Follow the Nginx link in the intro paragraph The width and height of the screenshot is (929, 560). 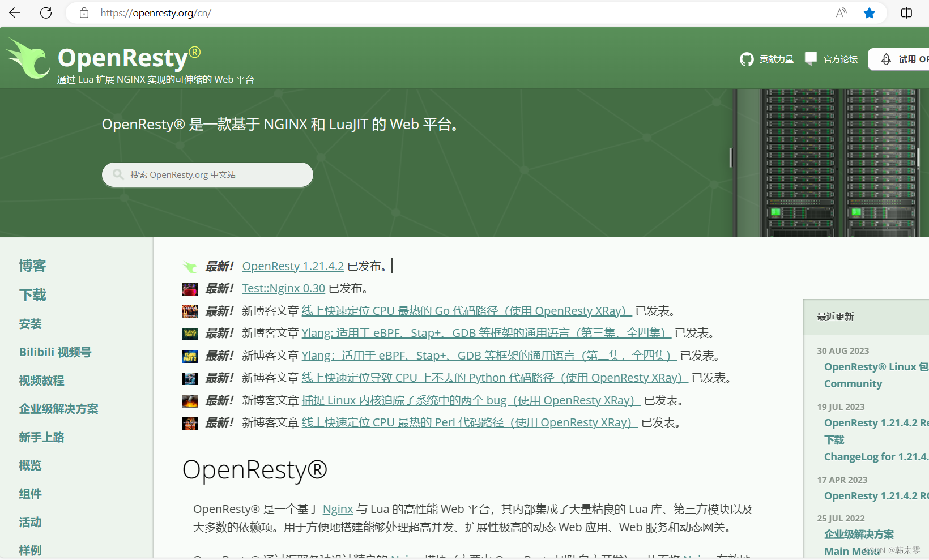[x=338, y=509]
